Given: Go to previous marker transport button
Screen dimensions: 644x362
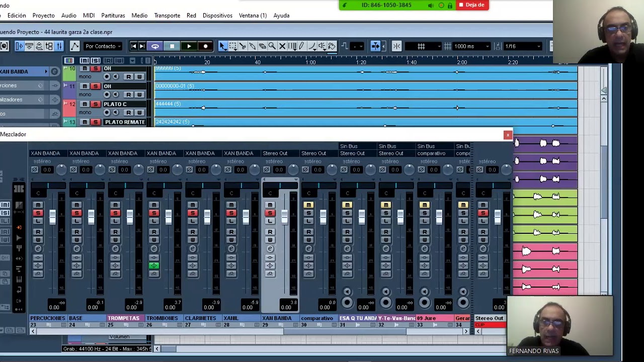Looking at the screenshot, I should click(133, 46).
